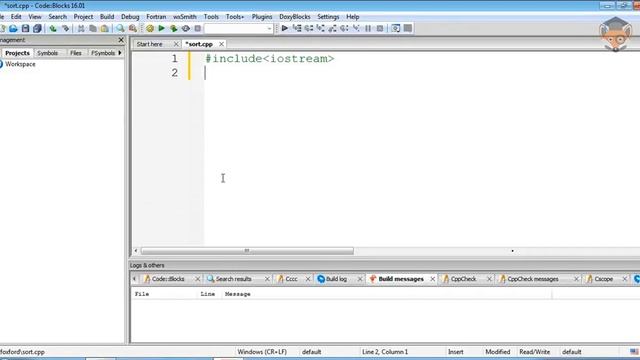Open the Edit menu
Image resolution: width=640 pixels, height=360 pixels.
coord(16,17)
